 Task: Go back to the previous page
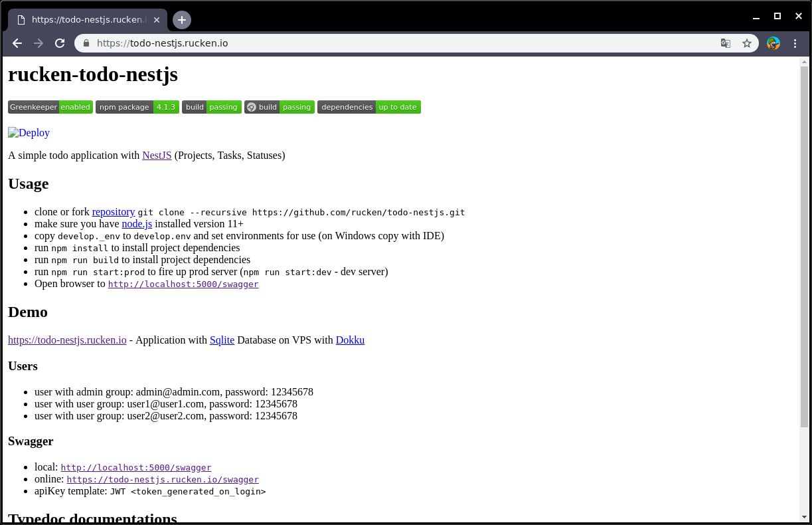click(17, 43)
